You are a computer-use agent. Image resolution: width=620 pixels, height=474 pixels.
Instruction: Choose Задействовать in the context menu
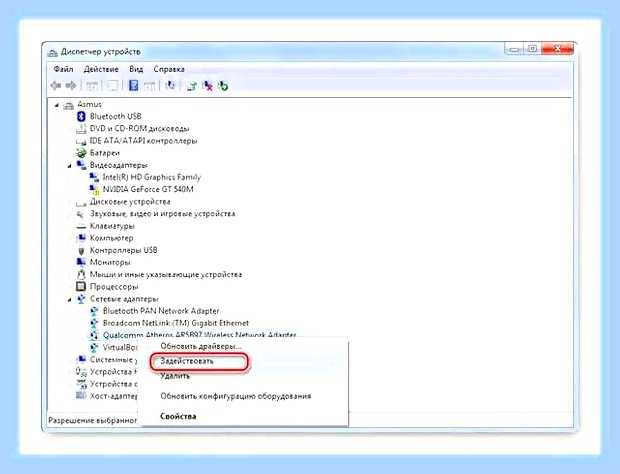[x=187, y=361]
